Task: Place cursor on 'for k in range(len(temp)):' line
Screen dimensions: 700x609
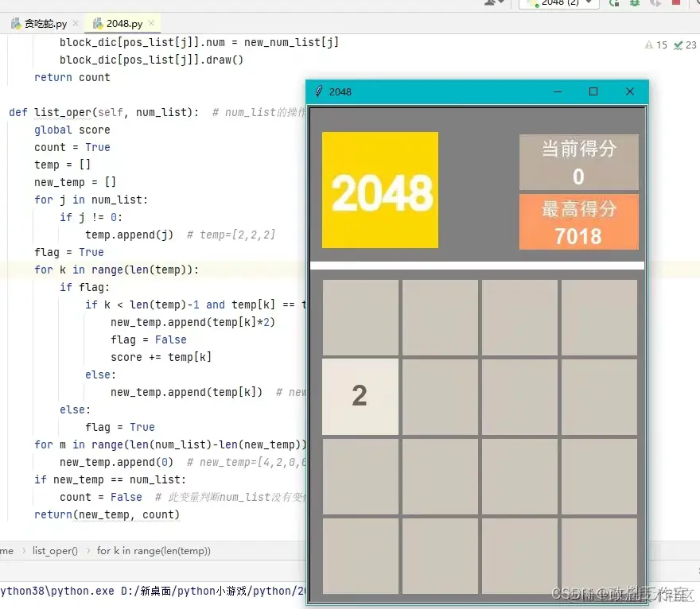Action: tap(116, 270)
